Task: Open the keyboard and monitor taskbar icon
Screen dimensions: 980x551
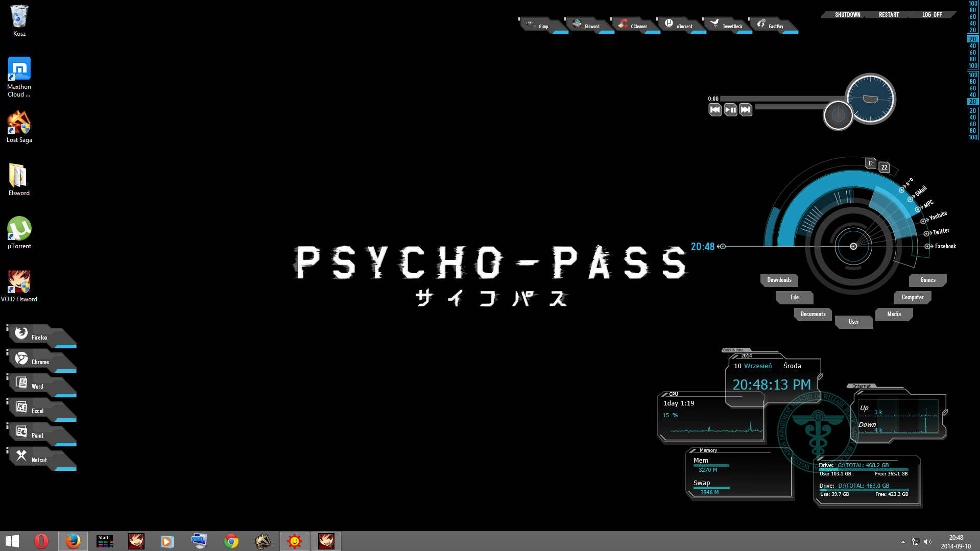Action: (199, 541)
